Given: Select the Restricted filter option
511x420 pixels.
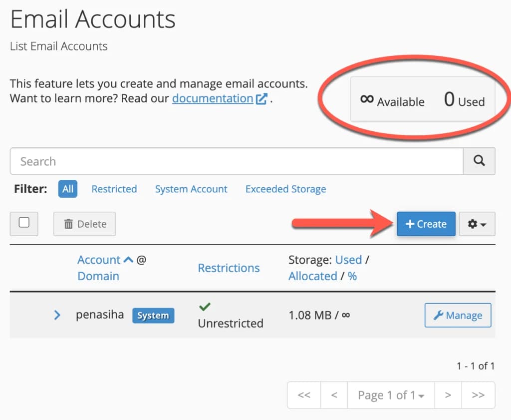Looking at the screenshot, I should click(x=114, y=189).
